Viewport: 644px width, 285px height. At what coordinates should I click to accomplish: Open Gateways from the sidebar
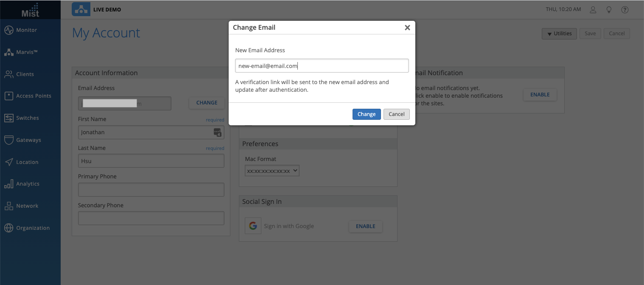28,140
